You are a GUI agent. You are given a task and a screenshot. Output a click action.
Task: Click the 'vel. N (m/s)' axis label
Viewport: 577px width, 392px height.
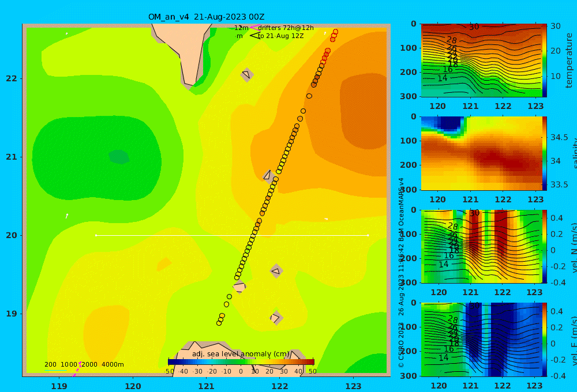pyautogui.click(x=574, y=247)
